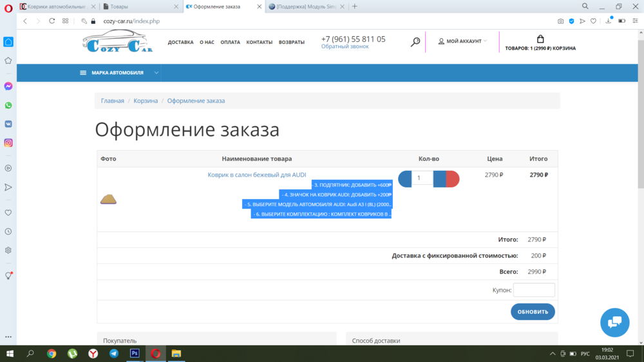Open Chrome from taskbar
This screenshot has width=644, height=362.
52,354
